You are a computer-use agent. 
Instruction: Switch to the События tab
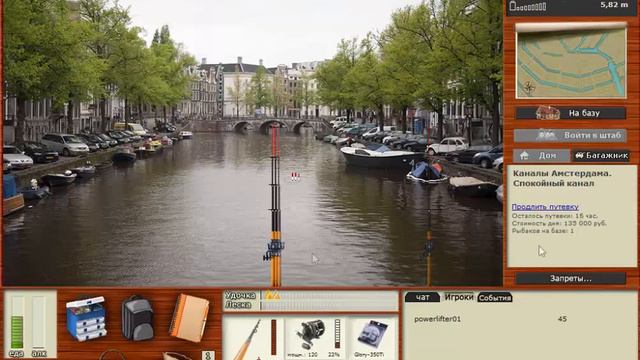pos(495,298)
